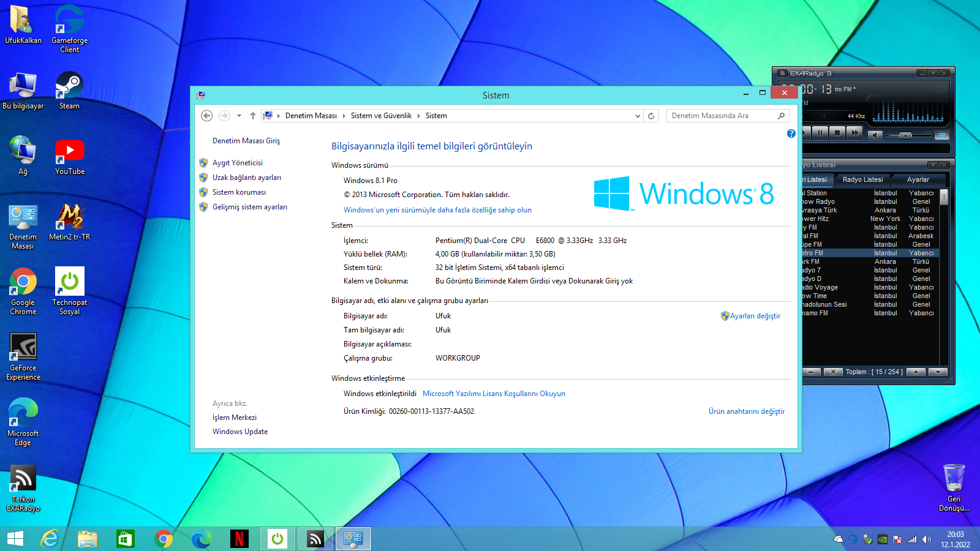Click the EXARadyo station list scrollbar thumb

944,197
